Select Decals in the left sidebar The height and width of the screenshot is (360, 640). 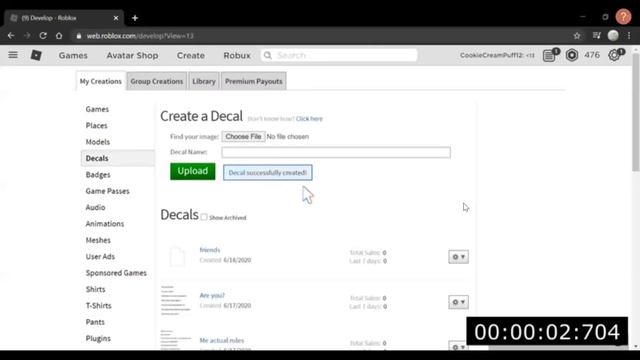point(118,158)
